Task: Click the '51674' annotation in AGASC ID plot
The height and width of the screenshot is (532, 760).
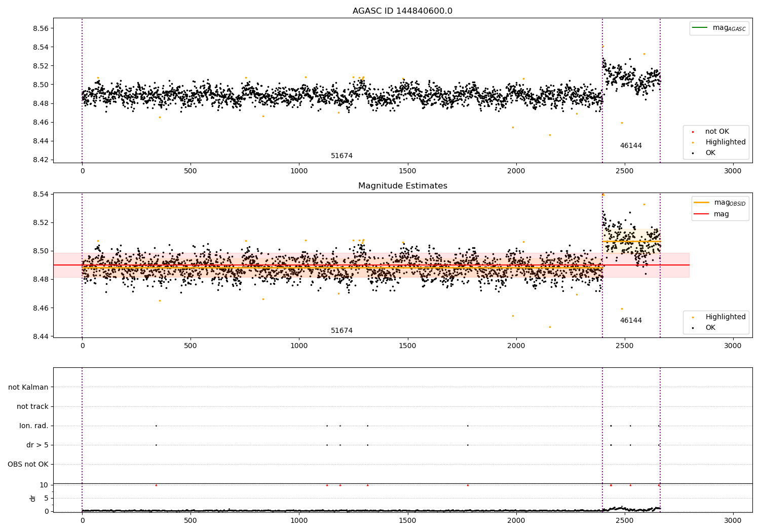Action: tap(341, 156)
